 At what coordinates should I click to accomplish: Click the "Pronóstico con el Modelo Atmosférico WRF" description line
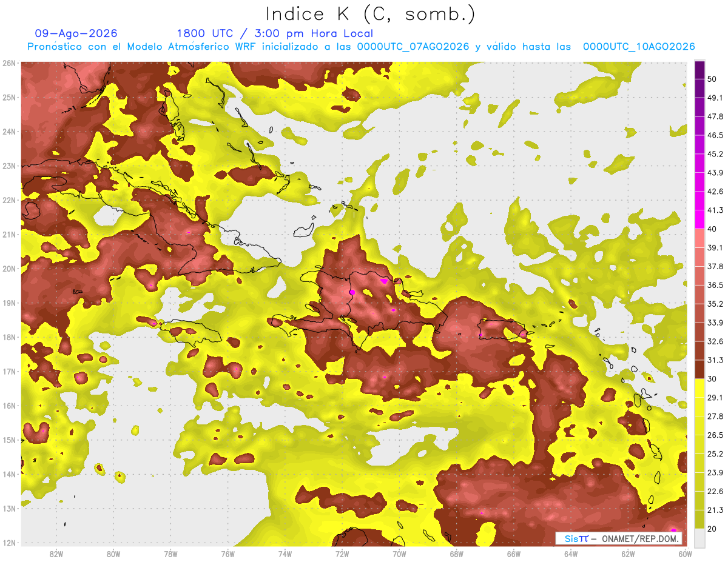coord(361,47)
